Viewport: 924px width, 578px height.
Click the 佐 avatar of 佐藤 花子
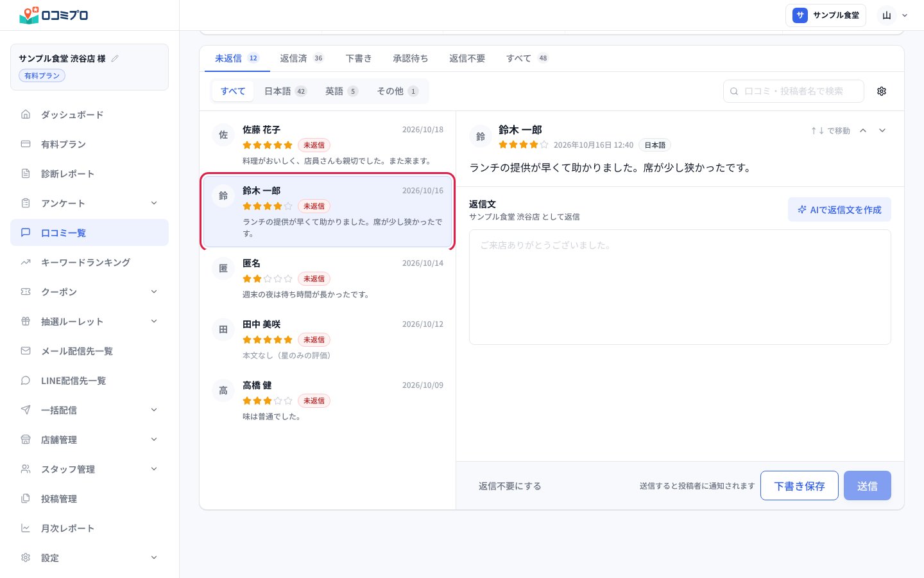[223, 135]
